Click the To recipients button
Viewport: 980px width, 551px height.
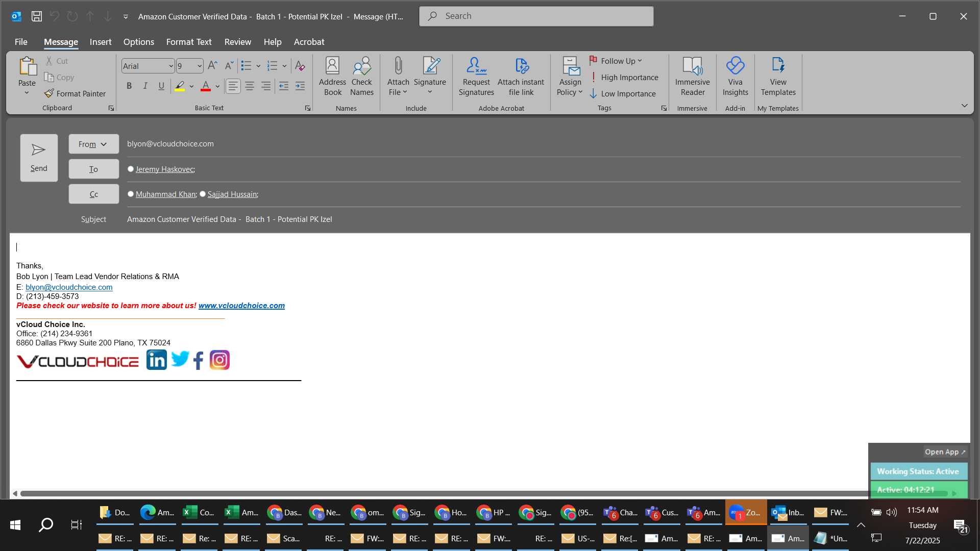point(93,169)
